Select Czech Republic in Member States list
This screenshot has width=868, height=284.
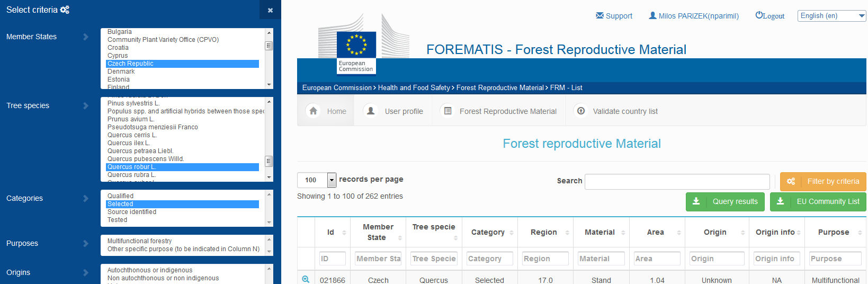pos(182,64)
